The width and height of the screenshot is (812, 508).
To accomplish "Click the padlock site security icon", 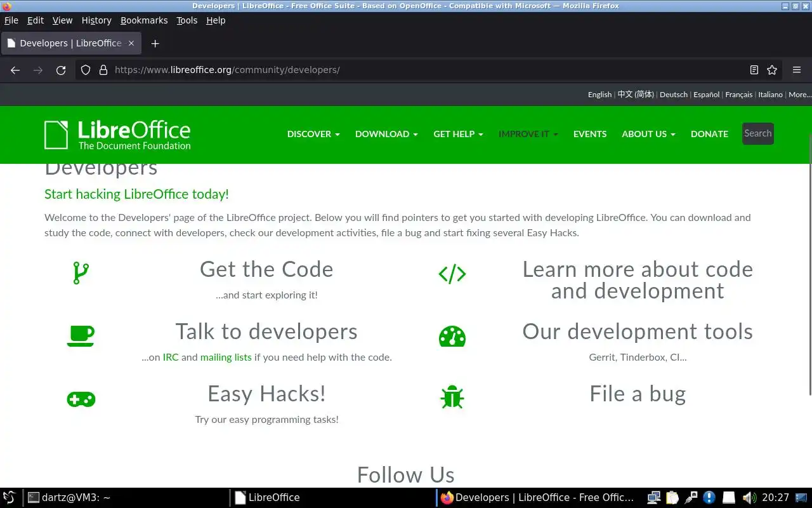I will tap(103, 70).
